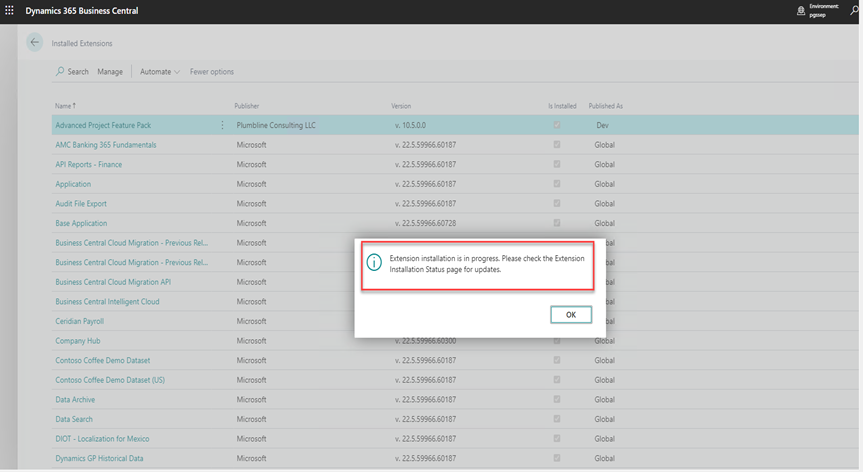The image size is (863, 472).
Task: Toggle Is Installed checkbox for Dynamics GP Historical Data
Action: pyautogui.click(x=557, y=458)
